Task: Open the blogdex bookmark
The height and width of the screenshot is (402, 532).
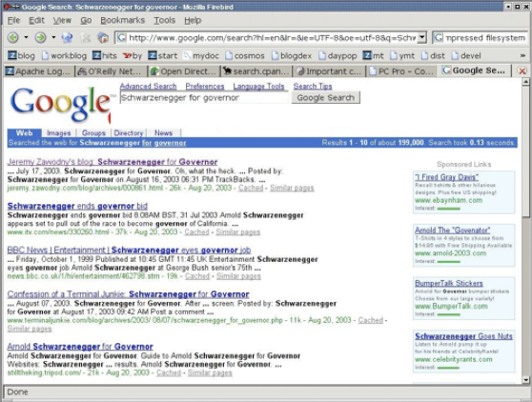Action: pyautogui.click(x=292, y=55)
